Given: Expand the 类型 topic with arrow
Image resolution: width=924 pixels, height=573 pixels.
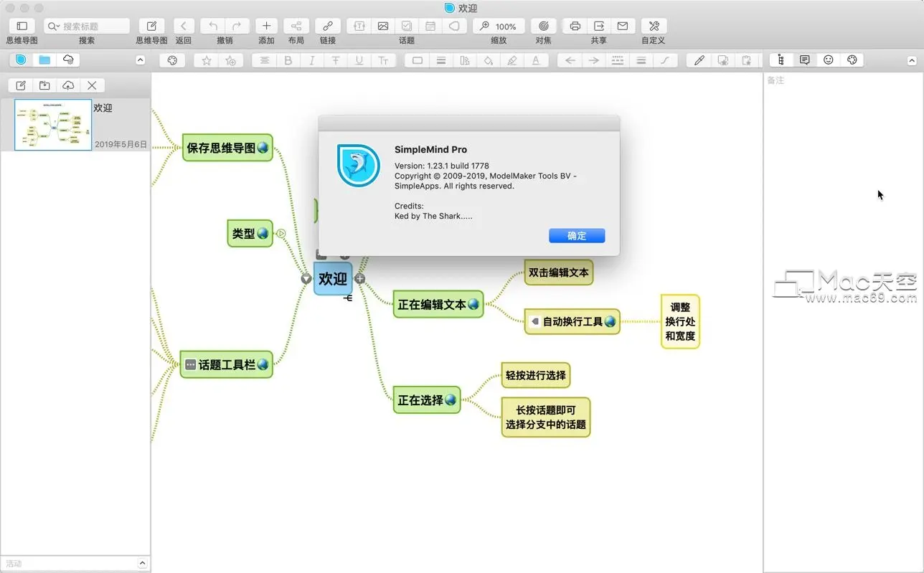Looking at the screenshot, I should (281, 233).
